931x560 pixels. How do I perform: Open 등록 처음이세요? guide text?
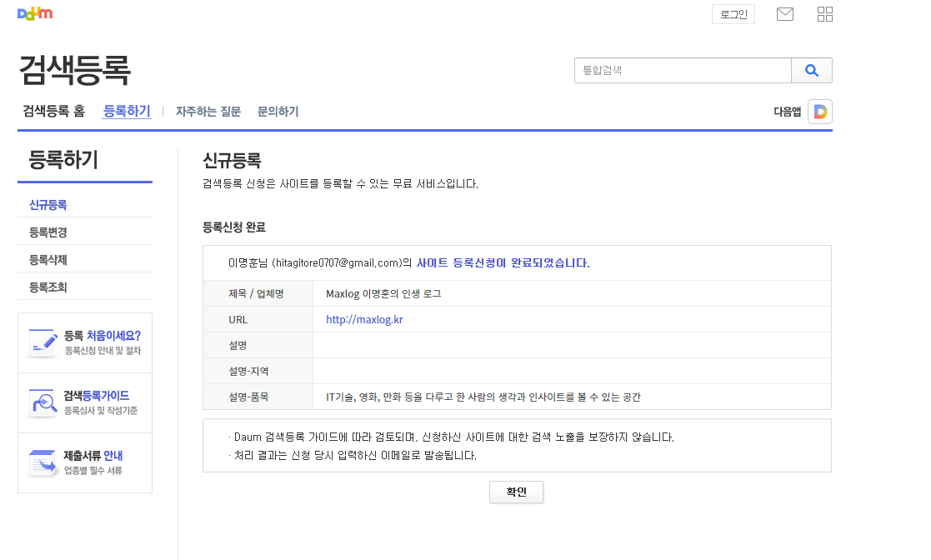pyautogui.click(x=103, y=336)
